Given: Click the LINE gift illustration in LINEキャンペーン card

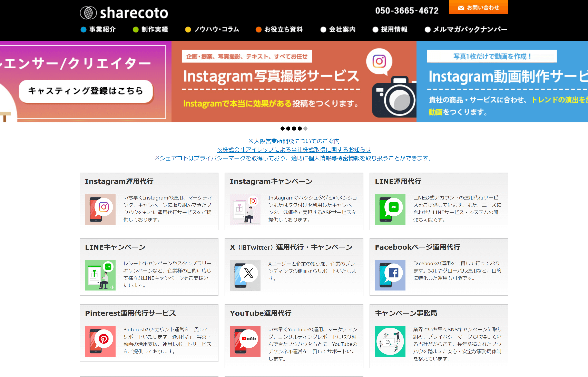Looking at the screenshot, I should pyautogui.click(x=100, y=275).
